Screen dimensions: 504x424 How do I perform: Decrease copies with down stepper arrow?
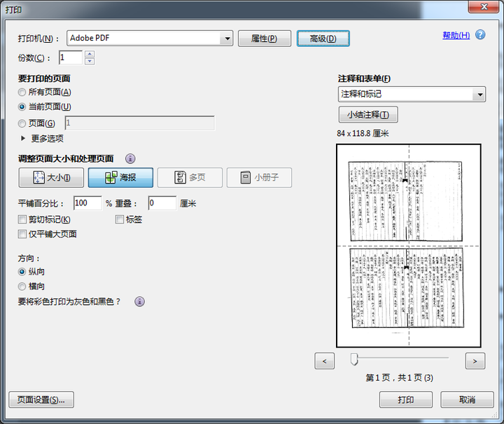pos(90,61)
